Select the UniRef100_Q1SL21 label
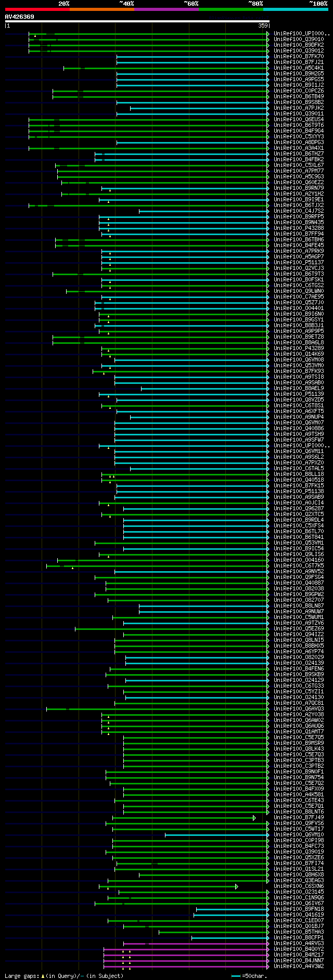Viewport: 333px width, 980px height. (x=299, y=869)
